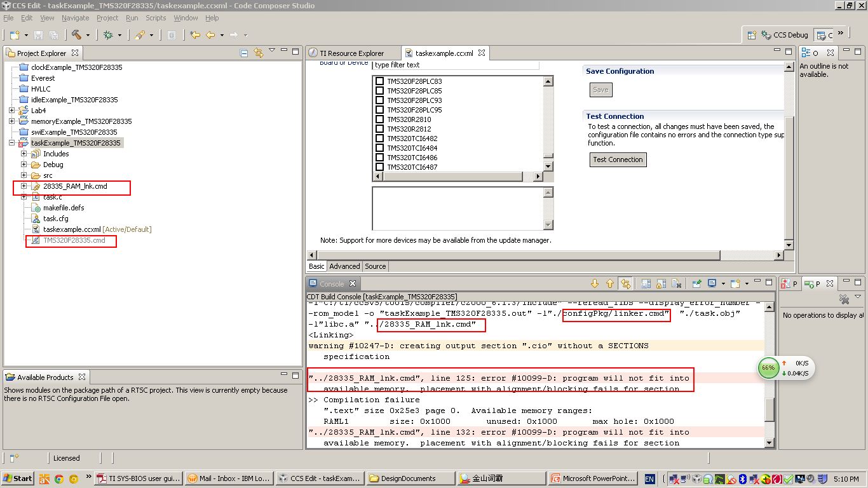Click the Debug bug icon
The width and height of the screenshot is (868, 488).
pos(109,35)
